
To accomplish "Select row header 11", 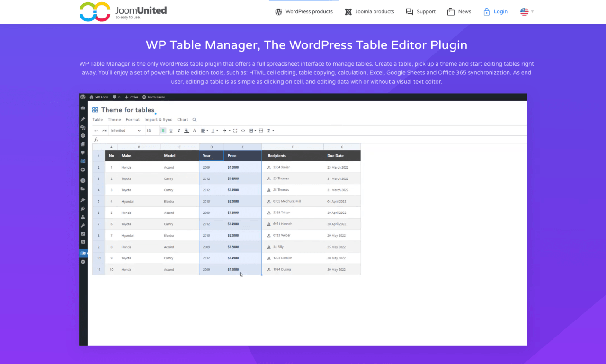I will click(98, 269).
